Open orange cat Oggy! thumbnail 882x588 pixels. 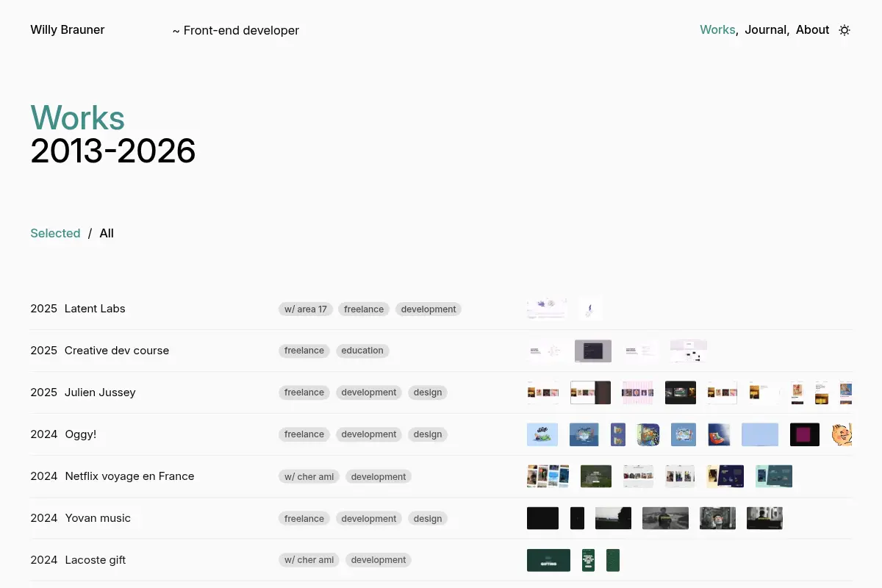pyautogui.click(x=842, y=434)
